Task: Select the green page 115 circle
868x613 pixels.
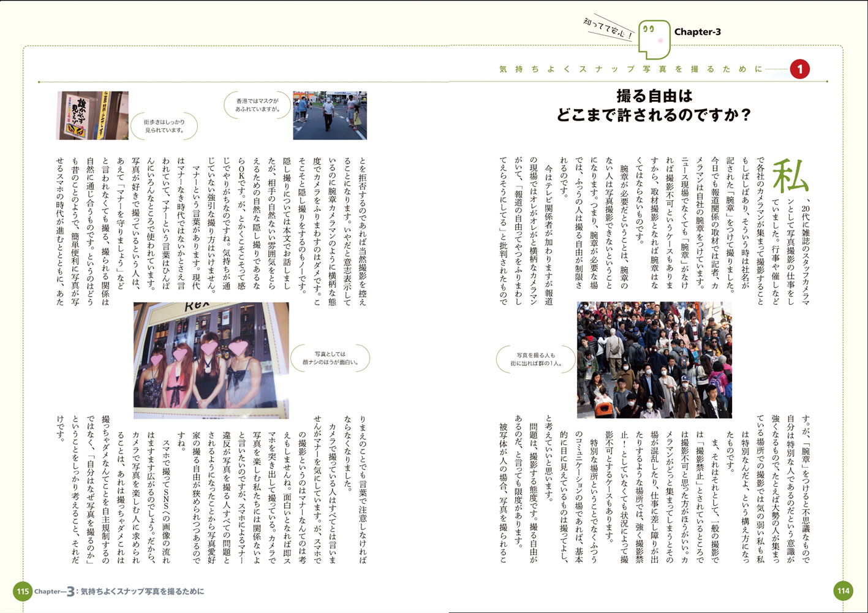Action: coord(23,592)
